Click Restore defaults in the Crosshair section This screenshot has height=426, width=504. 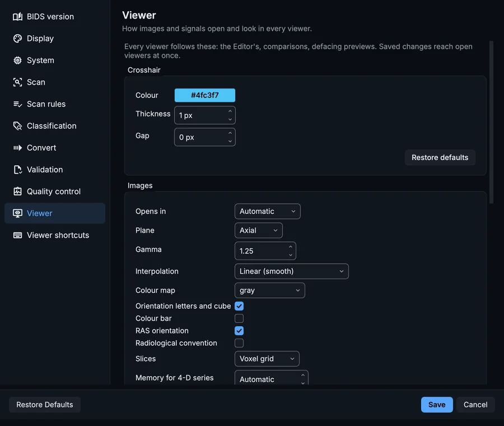440,158
